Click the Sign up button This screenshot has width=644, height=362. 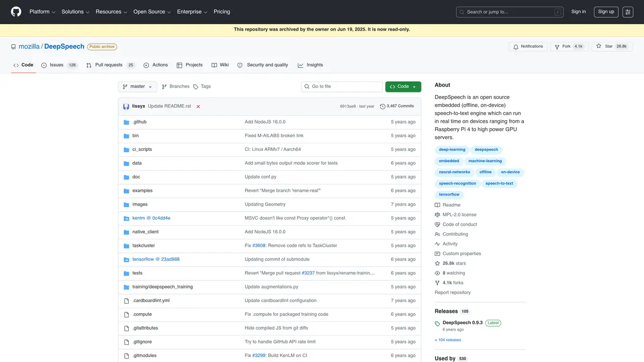click(x=606, y=12)
